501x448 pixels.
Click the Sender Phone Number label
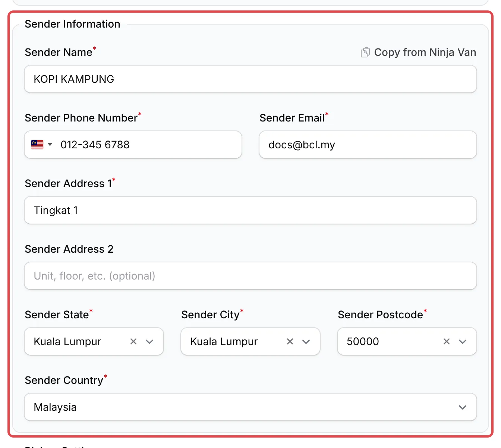click(81, 118)
